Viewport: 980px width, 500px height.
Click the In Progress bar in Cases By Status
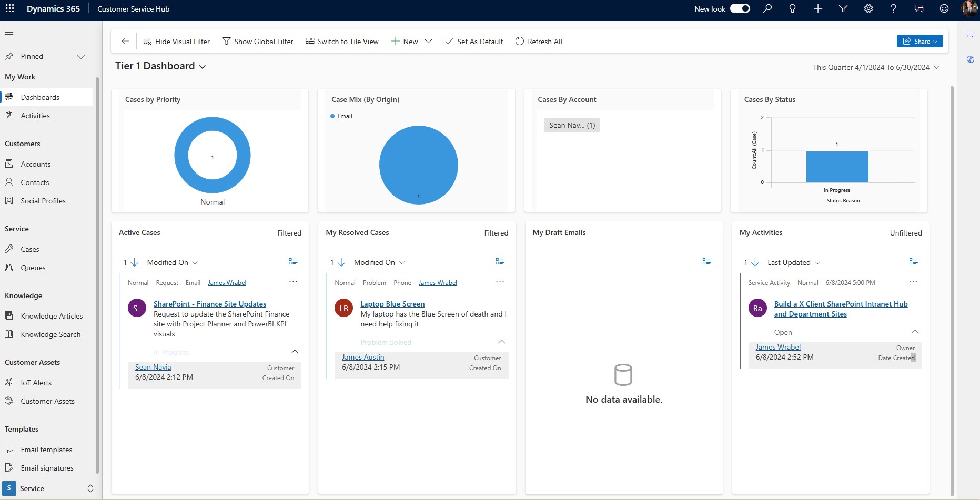837,167
